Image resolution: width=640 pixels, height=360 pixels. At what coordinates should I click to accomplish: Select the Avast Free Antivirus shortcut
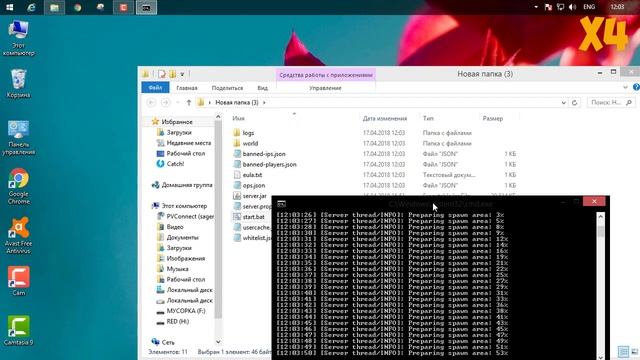[x=18, y=236]
